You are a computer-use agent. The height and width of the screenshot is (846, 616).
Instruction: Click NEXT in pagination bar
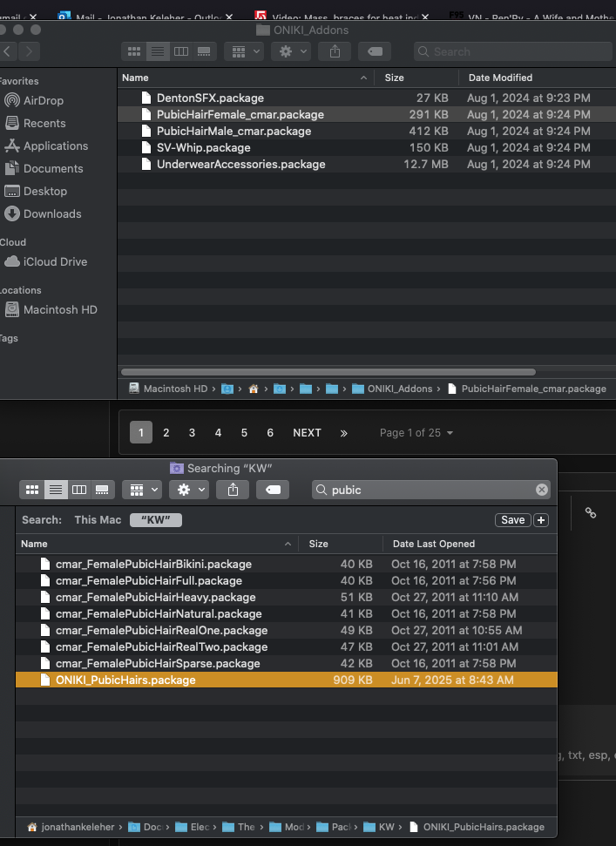pyautogui.click(x=307, y=433)
